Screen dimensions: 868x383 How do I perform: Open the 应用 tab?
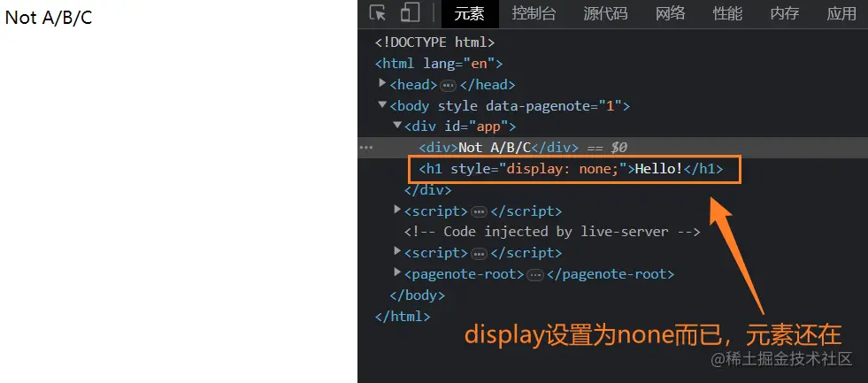point(841,14)
